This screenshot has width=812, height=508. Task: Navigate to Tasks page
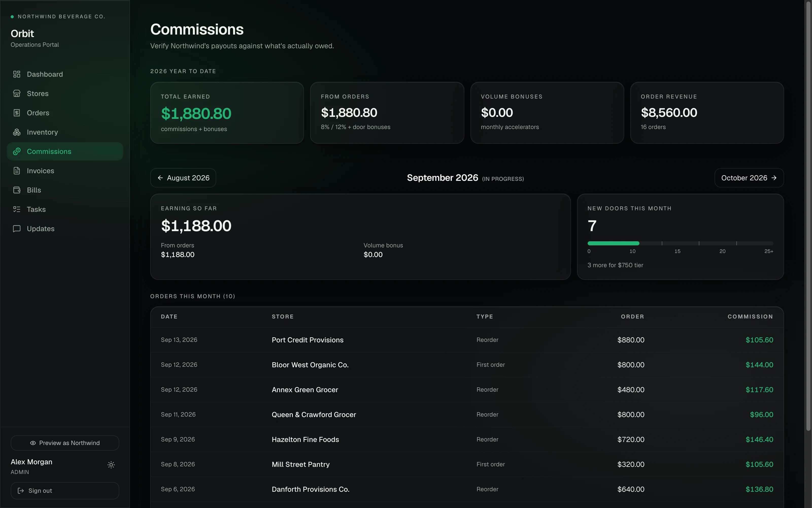pyautogui.click(x=65, y=209)
